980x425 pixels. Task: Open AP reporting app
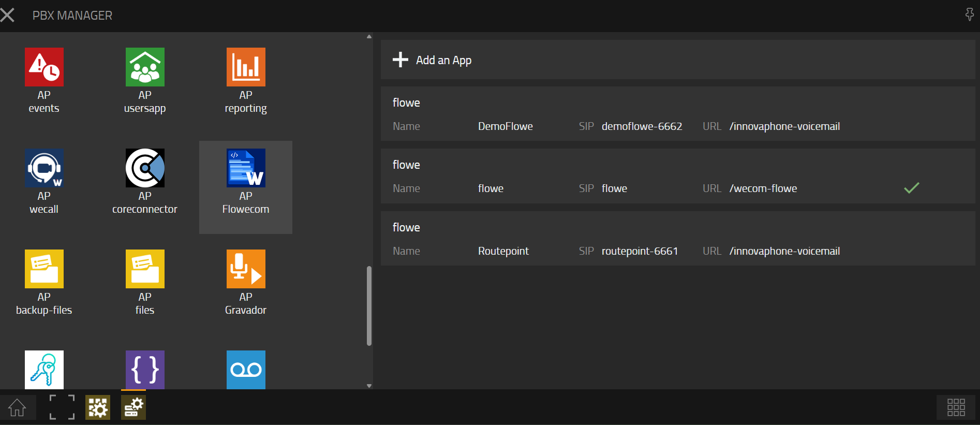point(246,67)
